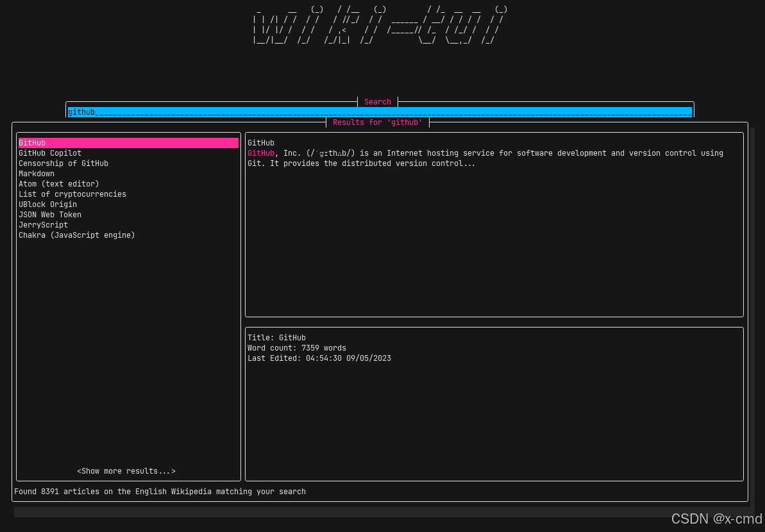The height and width of the screenshot is (532, 765).
Task: Open the Censorship of GitHub result
Action: pos(63,163)
